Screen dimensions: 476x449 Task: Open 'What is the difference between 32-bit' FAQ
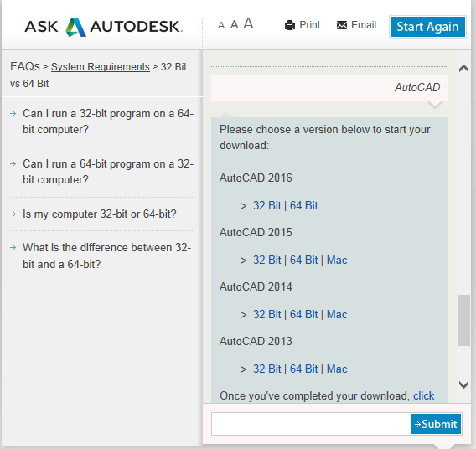coord(106,255)
